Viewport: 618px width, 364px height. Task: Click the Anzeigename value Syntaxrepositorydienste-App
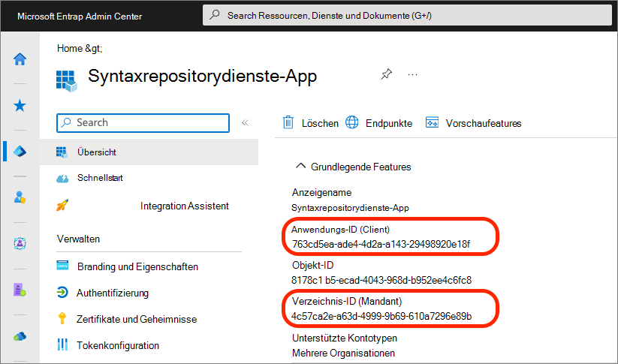coord(350,208)
